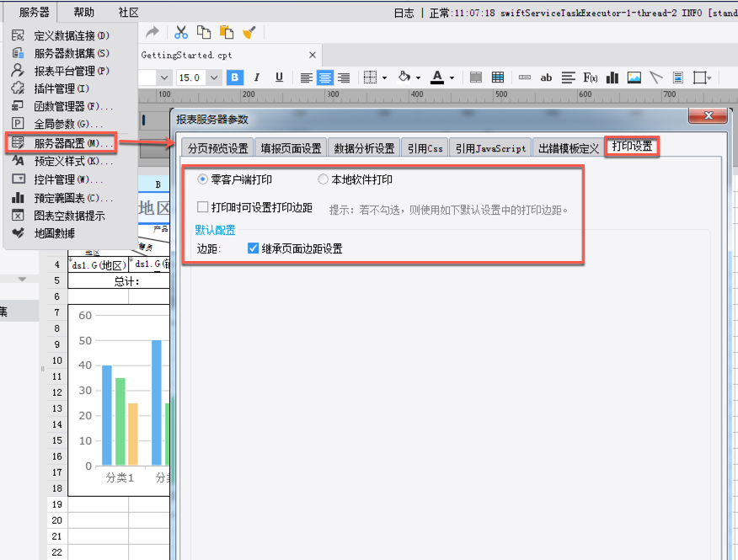Select the 总计: cell in row 5

pos(119,281)
